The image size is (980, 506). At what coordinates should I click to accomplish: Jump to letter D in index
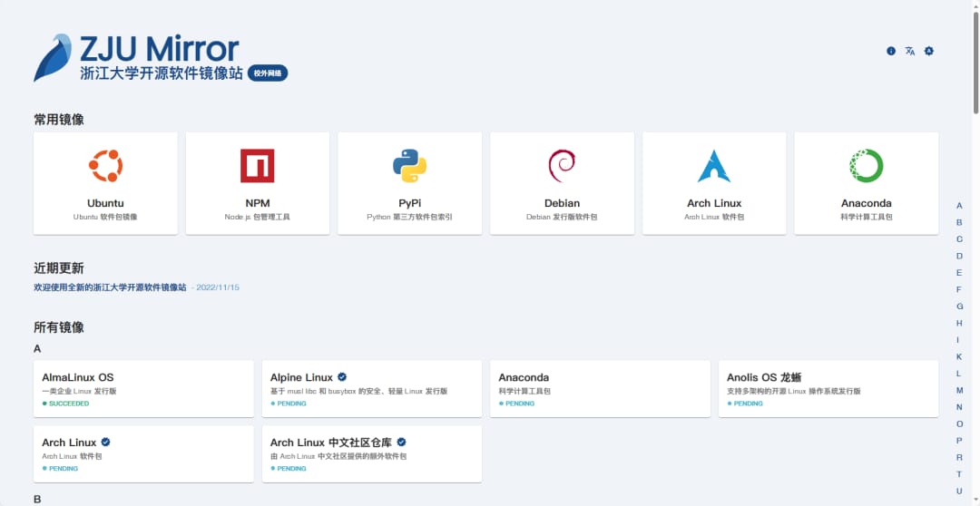pos(959,256)
